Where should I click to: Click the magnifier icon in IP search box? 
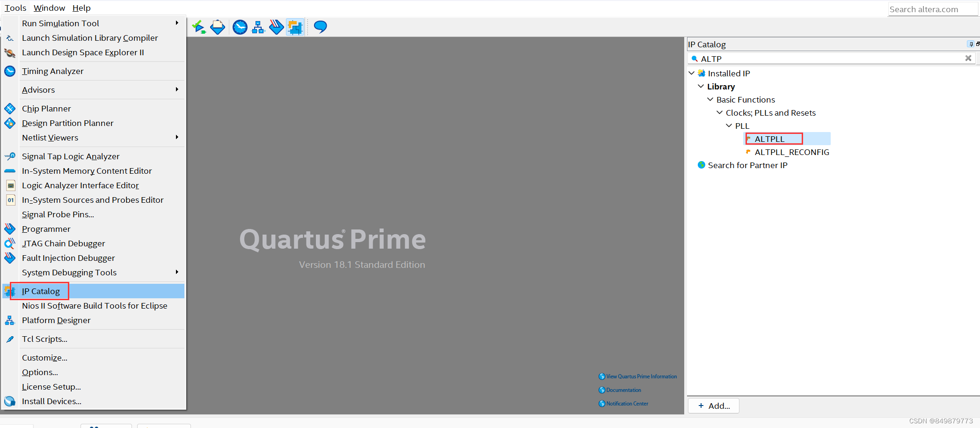(695, 59)
